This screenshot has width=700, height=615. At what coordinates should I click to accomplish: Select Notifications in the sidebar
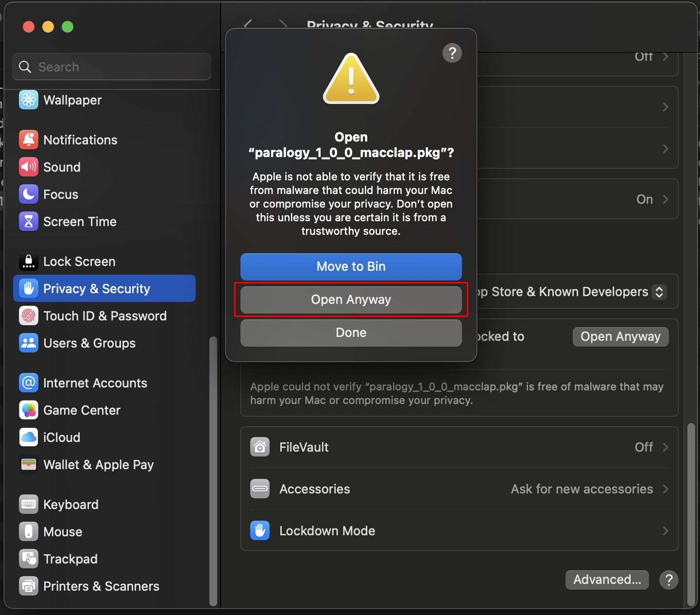click(x=104, y=140)
